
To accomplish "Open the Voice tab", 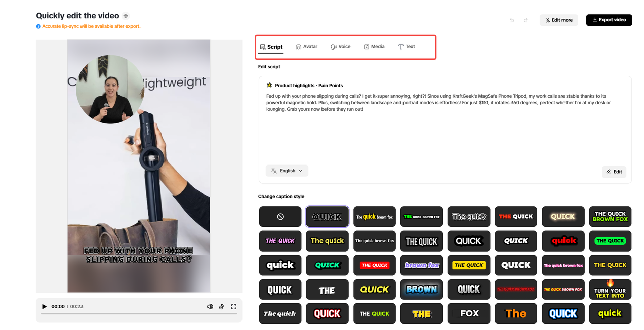I will (x=341, y=46).
